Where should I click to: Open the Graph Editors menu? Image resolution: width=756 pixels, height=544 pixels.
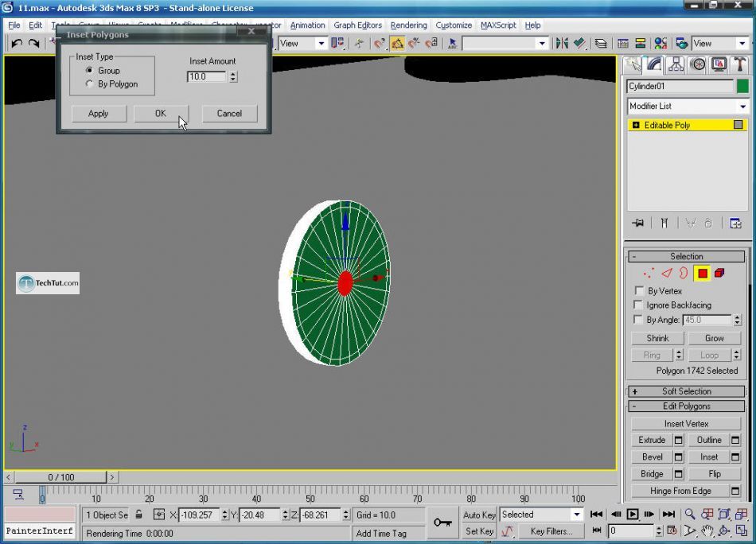pyautogui.click(x=357, y=25)
